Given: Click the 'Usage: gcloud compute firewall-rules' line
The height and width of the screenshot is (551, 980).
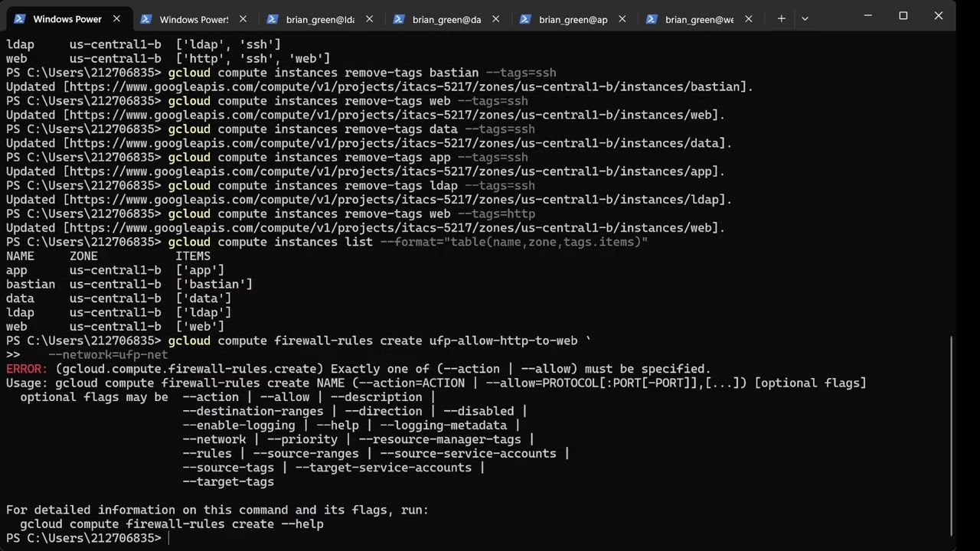Looking at the screenshot, I should pyautogui.click(x=436, y=383).
